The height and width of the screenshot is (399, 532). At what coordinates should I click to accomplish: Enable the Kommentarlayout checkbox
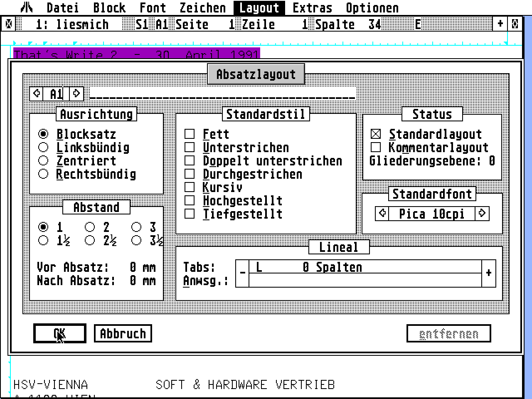[376, 148]
